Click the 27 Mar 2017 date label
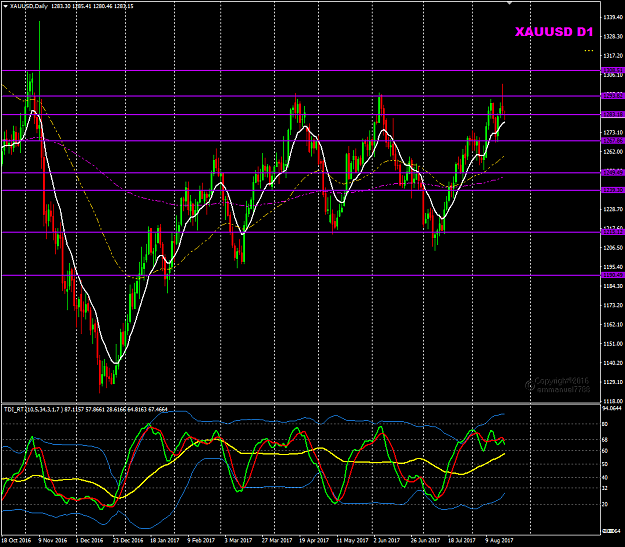The width and height of the screenshot is (625, 547). coord(276,541)
